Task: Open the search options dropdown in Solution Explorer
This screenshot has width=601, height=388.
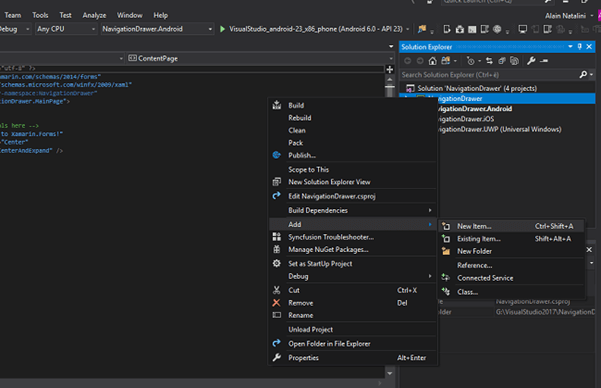Action: [591, 74]
